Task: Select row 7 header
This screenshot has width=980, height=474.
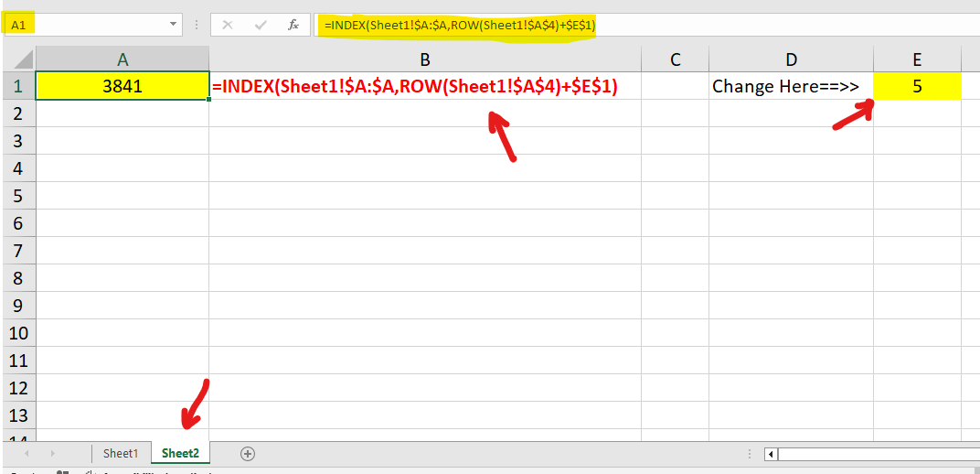Action: (x=20, y=251)
